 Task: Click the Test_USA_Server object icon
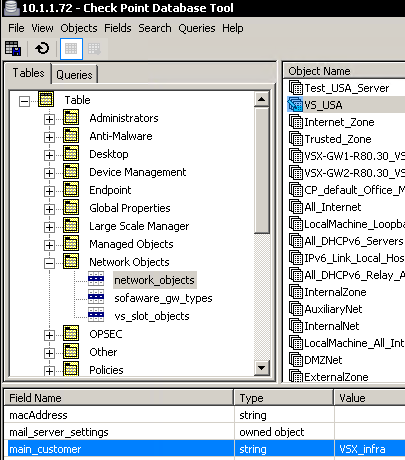coord(295,88)
